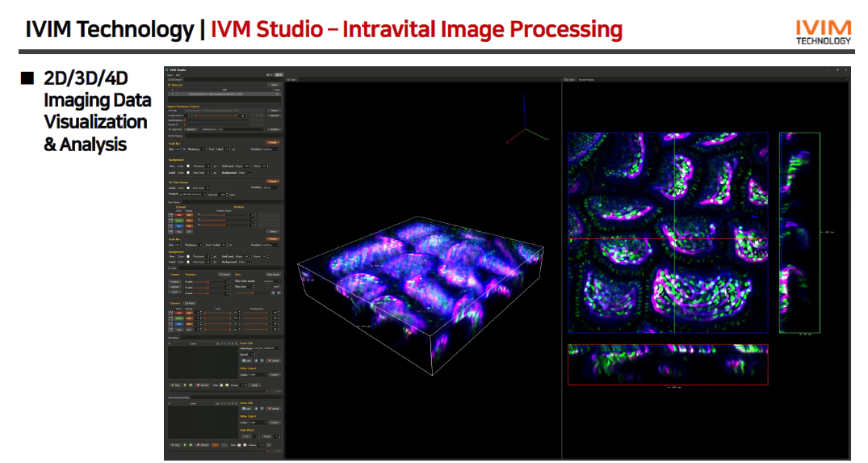
Task: Switch to the Slice View tab
Action: [x=568, y=80]
